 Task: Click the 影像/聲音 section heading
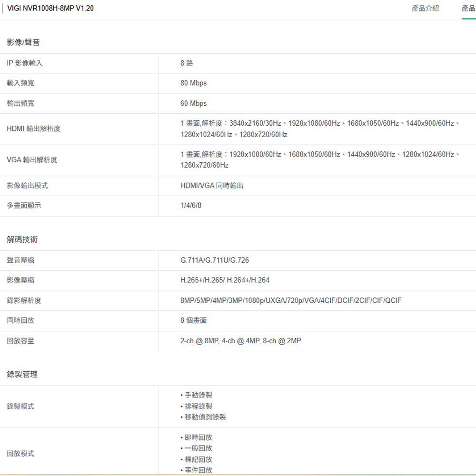pos(23,43)
